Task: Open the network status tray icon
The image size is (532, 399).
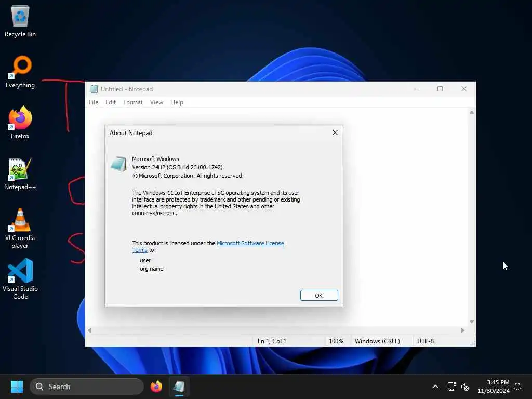Action: click(451, 387)
